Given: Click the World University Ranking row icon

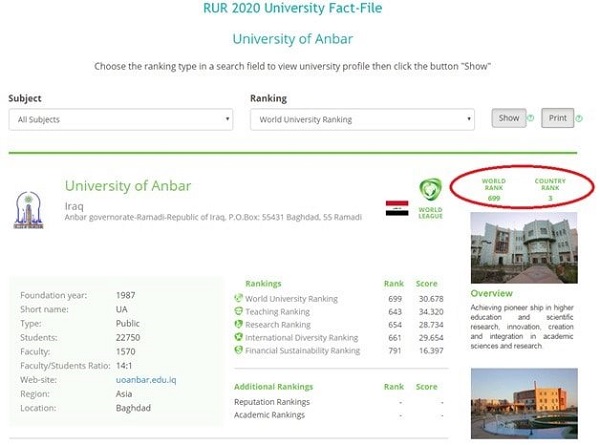Looking at the screenshot, I should (238, 298).
